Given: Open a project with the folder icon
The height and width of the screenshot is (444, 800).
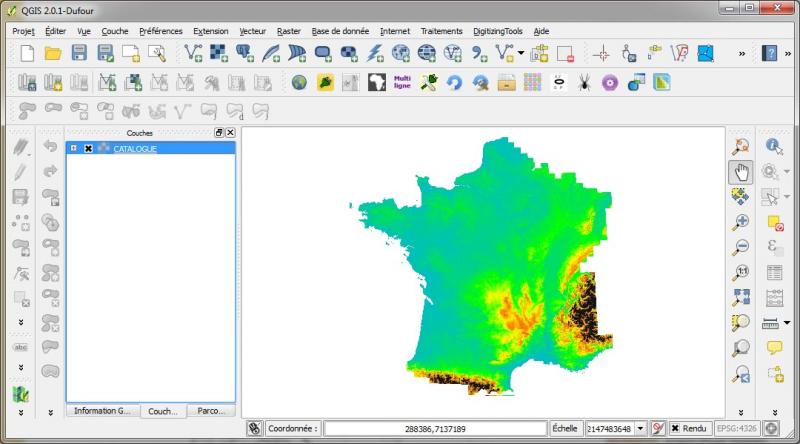Looking at the screenshot, I should pos(53,53).
